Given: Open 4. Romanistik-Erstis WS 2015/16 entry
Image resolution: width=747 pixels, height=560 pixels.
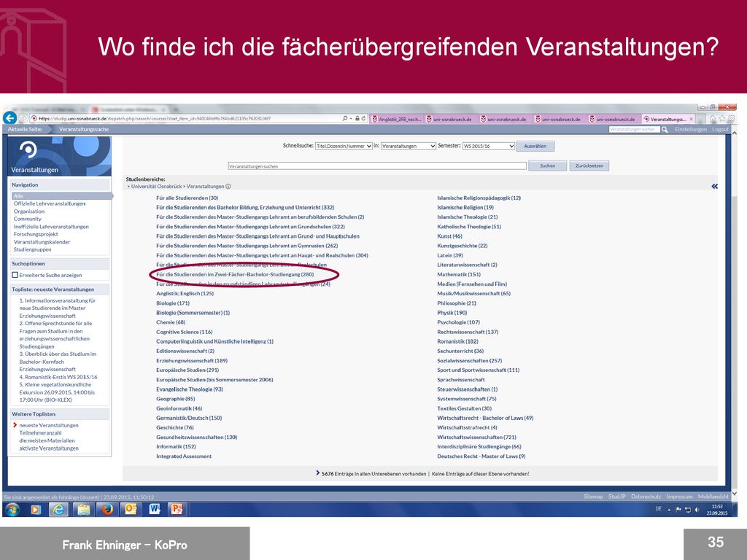Looking at the screenshot, I should click(58, 377).
